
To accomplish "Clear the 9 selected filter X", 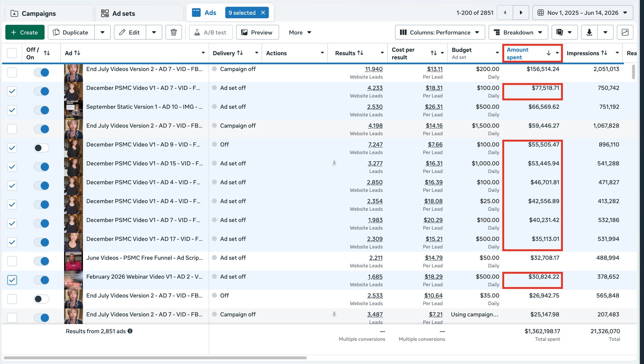I will coord(263,13).
